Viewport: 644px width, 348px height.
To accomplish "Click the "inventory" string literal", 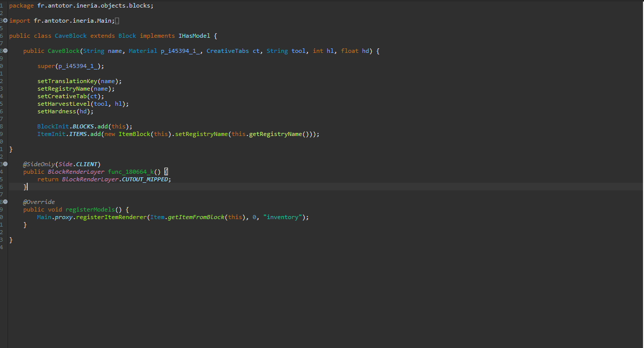I will tap(284, 217).
